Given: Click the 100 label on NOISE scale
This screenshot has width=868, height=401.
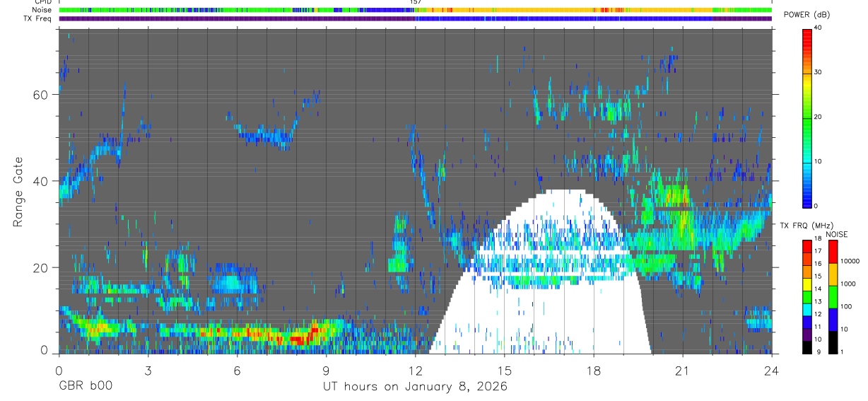Looking at the screenshot, I should [x=847, y=306].
